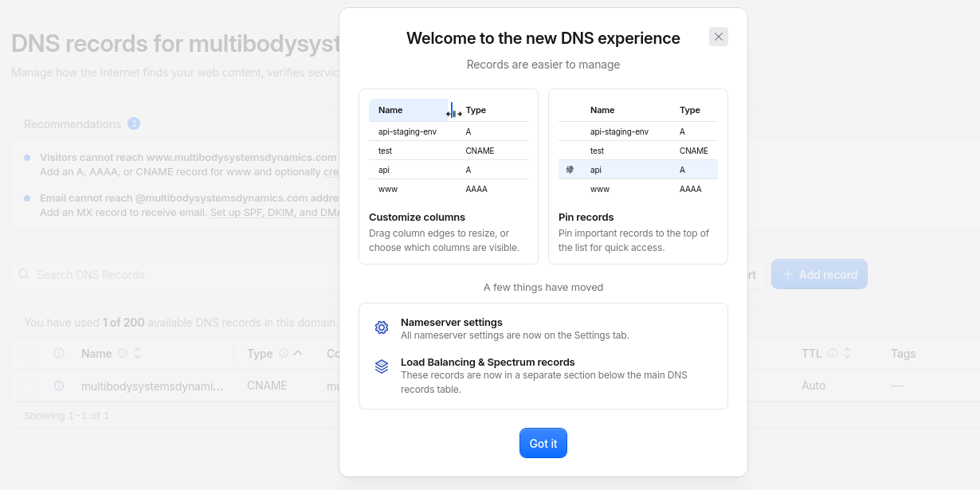The height and width of the screenshot is (490, 980).
Task: Click the "Pin records" card title
Action: tap(586, 218)
